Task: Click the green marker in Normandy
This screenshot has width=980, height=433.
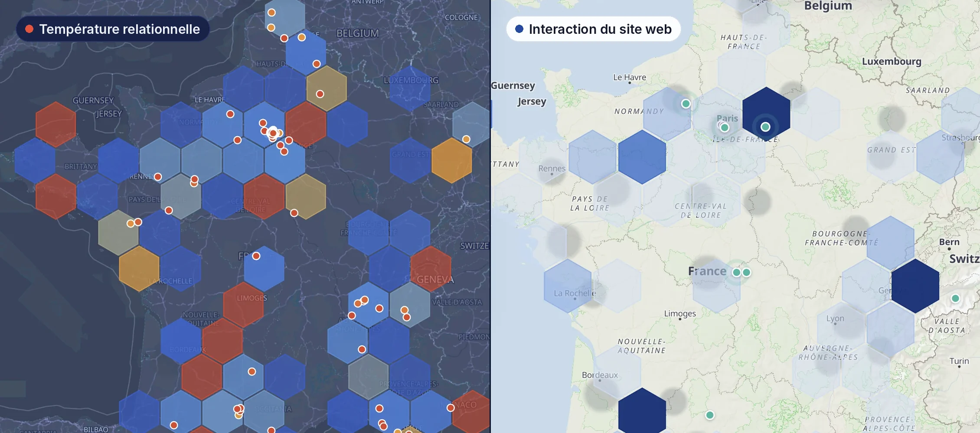Action: [x=686, y=104]
